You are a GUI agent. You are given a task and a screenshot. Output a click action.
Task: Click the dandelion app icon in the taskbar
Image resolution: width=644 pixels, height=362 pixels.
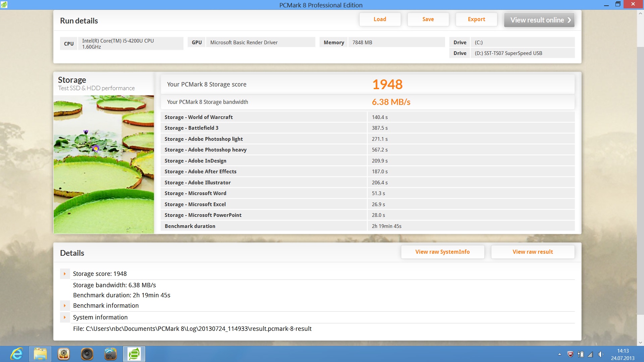click(x=64, y=354)
